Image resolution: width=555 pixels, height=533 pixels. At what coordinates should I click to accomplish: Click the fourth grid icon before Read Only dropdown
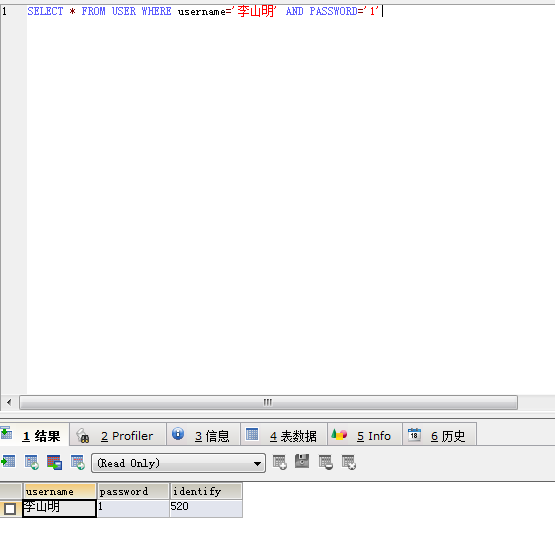coord(78,462)
